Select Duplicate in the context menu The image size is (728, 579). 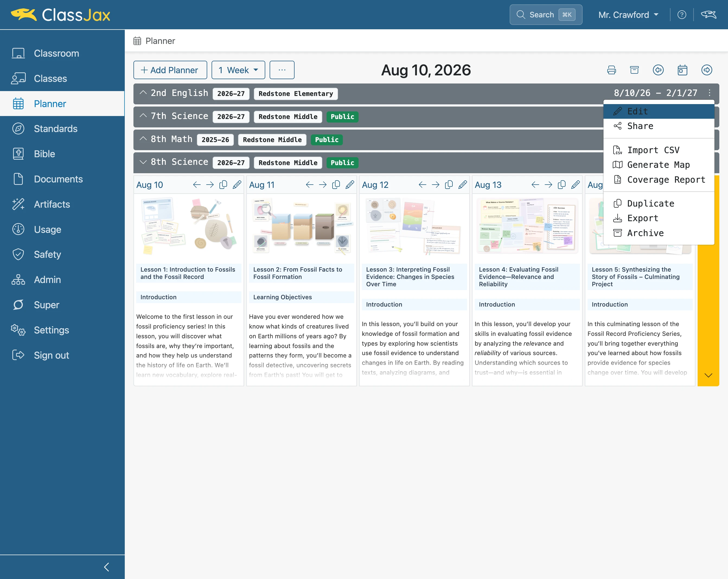tap(659, 204)
